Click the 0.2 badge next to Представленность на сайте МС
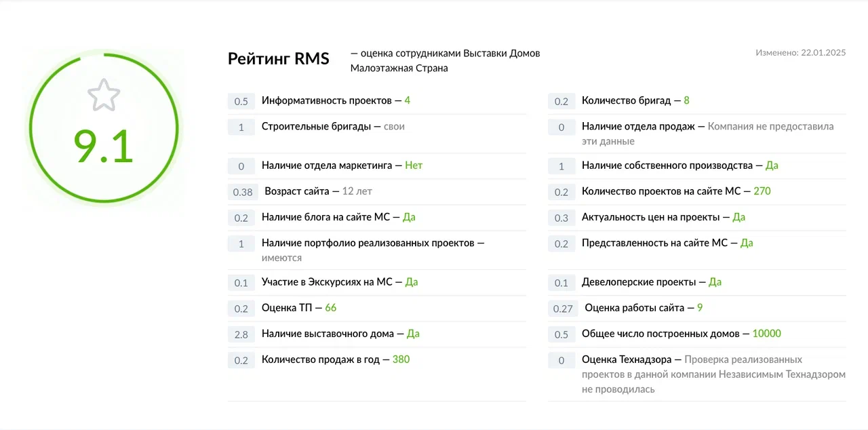 pyautogui.click(x=561, y=243)
